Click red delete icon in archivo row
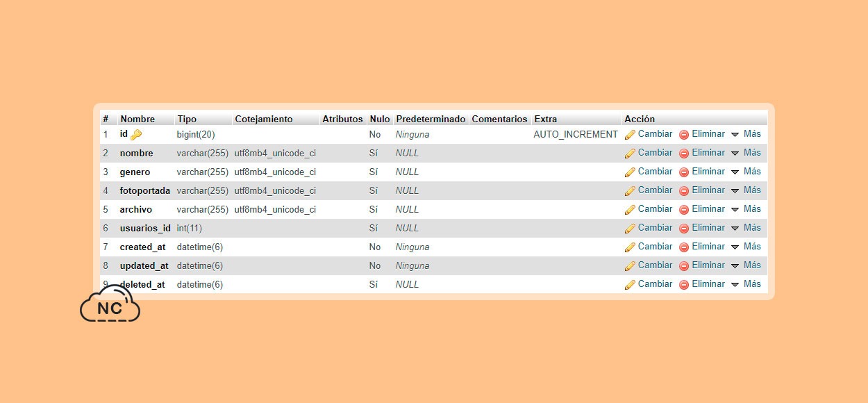The height and width of the screenshot is (403, 868). pos(684,210)
